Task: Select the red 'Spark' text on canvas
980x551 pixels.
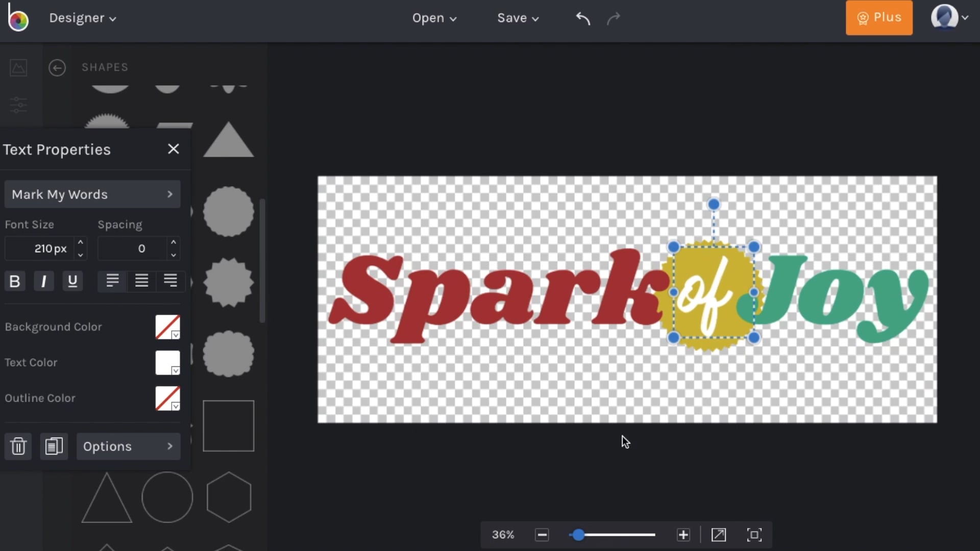Action: point(498,296)
